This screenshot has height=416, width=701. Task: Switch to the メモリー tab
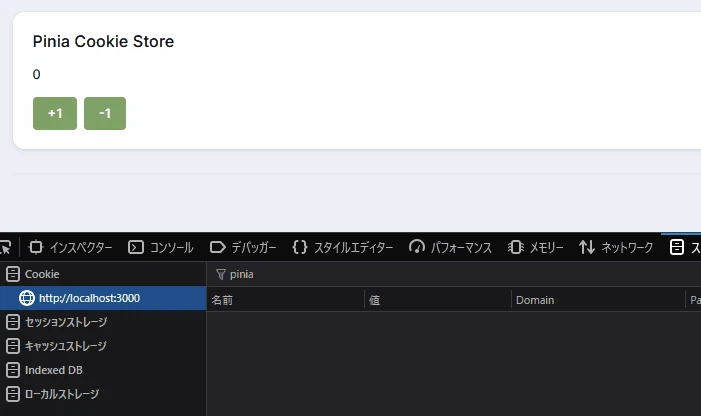(536, 247)
